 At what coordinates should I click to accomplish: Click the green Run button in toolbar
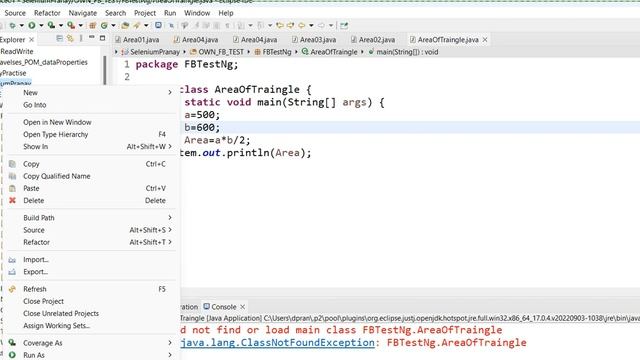pyautogui.click(x=32, y=25)
